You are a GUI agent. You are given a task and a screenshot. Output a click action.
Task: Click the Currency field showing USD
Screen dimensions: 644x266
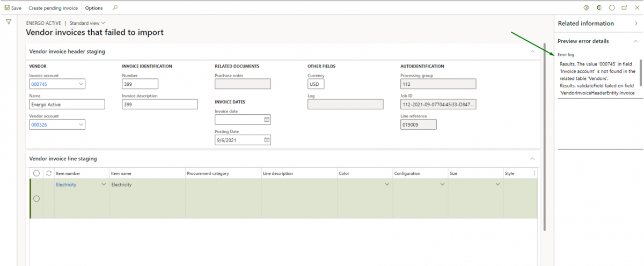coord(316,84)
